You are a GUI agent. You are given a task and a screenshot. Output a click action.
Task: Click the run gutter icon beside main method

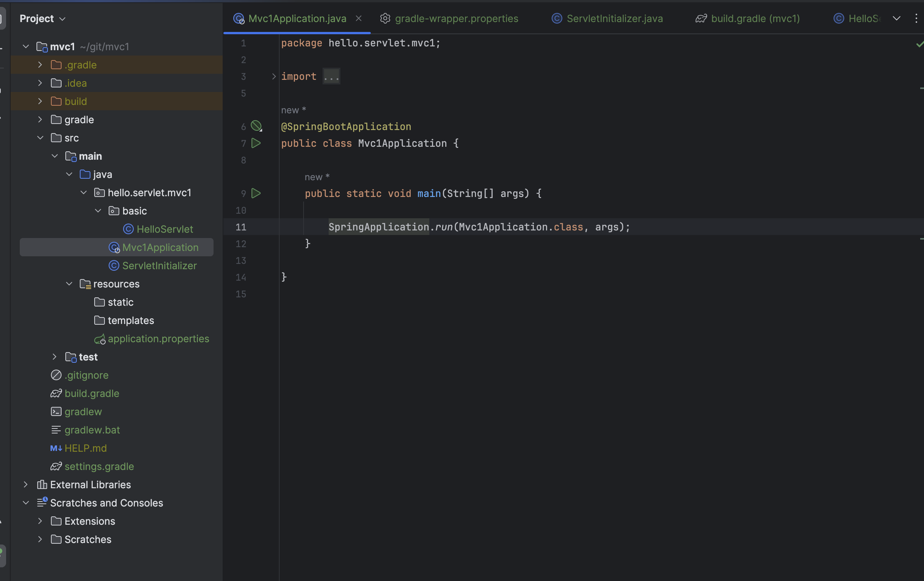tap(256, 193)
